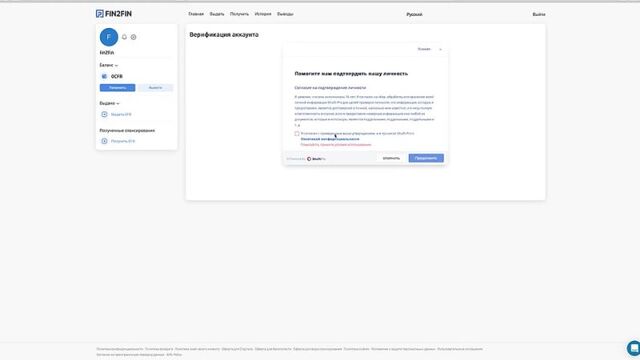
Task: Expand the Баланс section chevron
Action: pyautogui.click(x=116, y=66)
